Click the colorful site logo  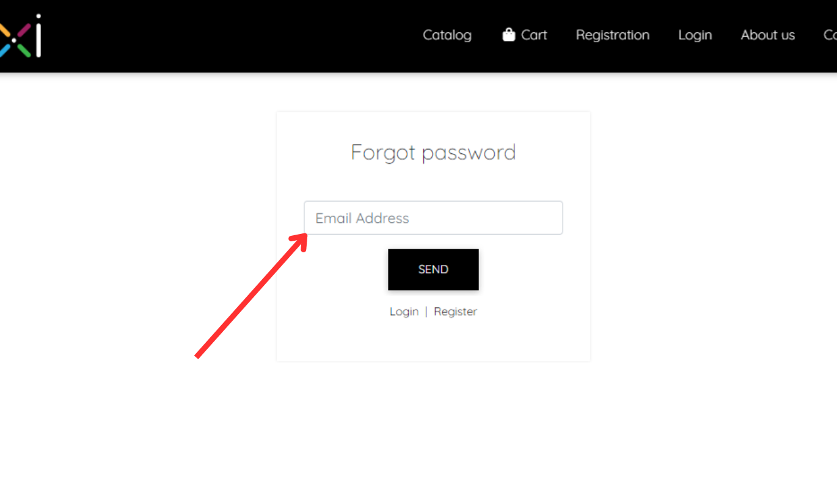20,37
